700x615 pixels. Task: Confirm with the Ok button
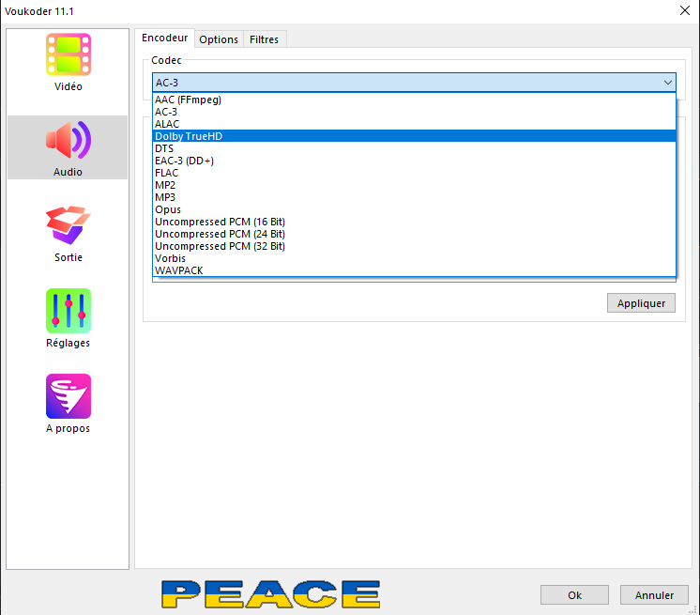pyautogui.click(x=574, y=595)
